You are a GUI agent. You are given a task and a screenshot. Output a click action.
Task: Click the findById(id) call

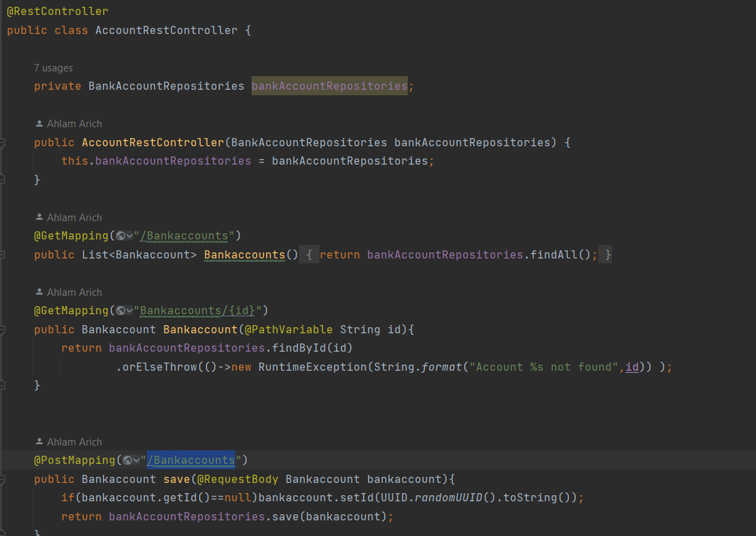pyautogui.click(x=313, y=348)
